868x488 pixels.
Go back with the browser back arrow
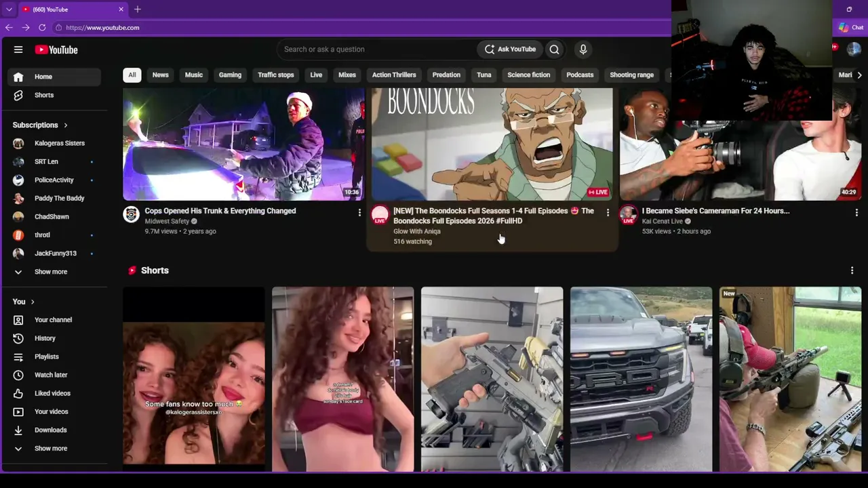9,27
